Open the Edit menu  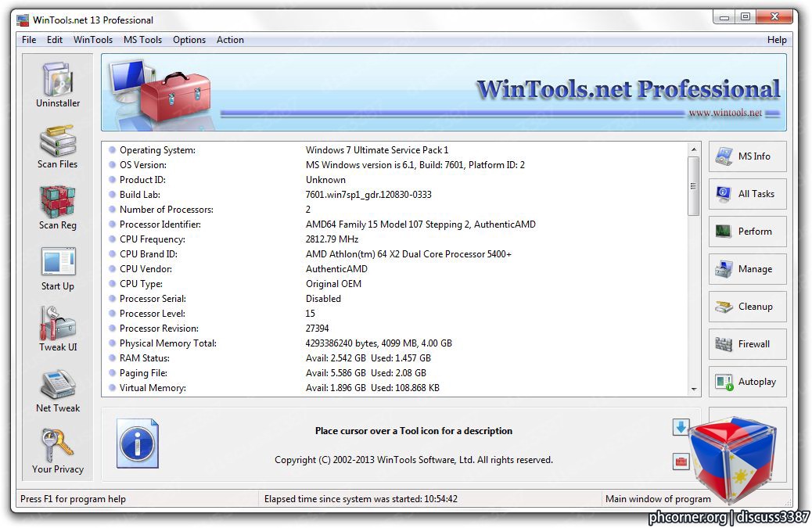[x=55, y=40]
